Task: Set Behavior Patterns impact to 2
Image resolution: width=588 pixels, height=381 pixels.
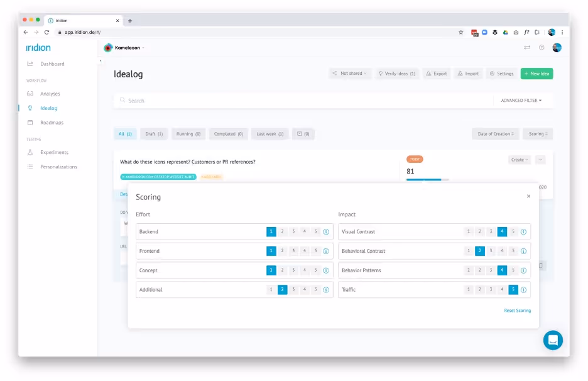Action: click(479, 270)
